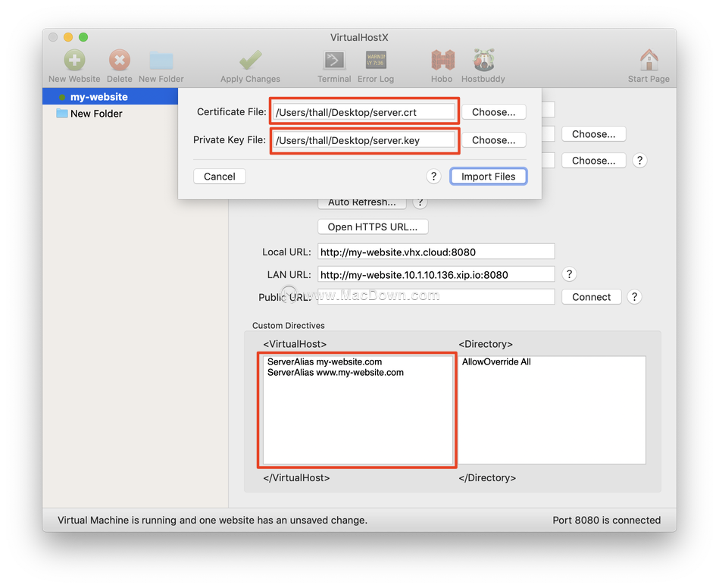Screen dimensions: 719x588
Task: Choose a file for Certificate File
Action: click(493, 112)
